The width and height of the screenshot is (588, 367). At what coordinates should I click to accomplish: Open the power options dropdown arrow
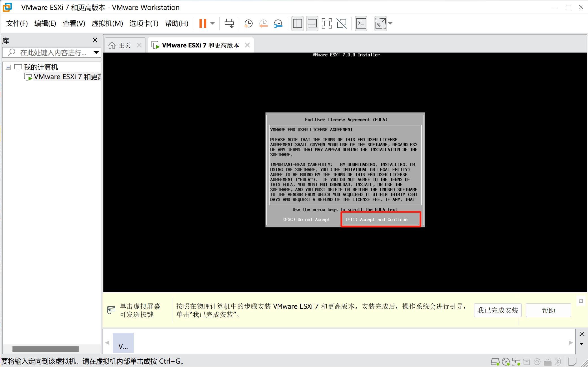click(213, 23)
